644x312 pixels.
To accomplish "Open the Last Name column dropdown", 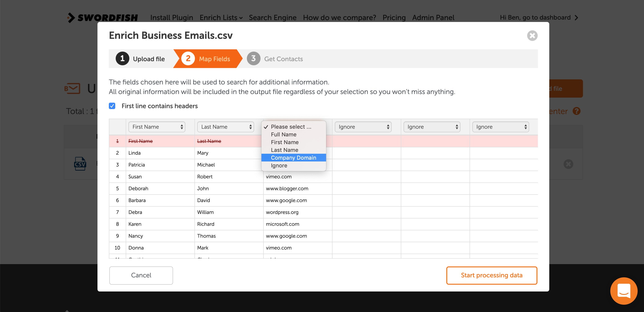I will point(225,127).
